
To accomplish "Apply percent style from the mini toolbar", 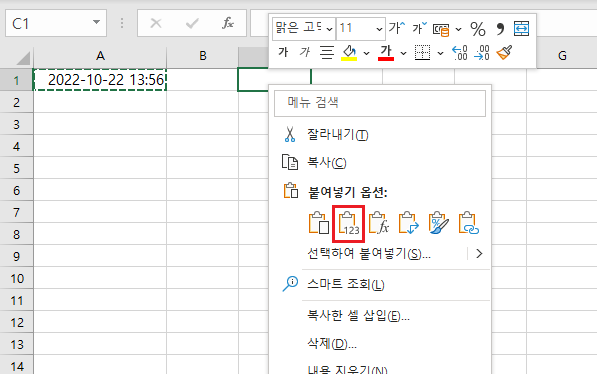I will (x=478, y=29).
